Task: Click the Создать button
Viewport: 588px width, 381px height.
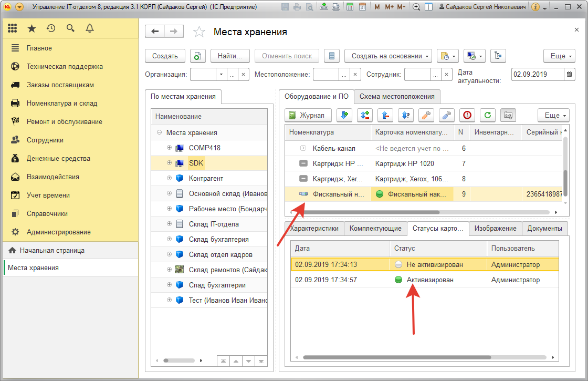Action: coord(165,56)
